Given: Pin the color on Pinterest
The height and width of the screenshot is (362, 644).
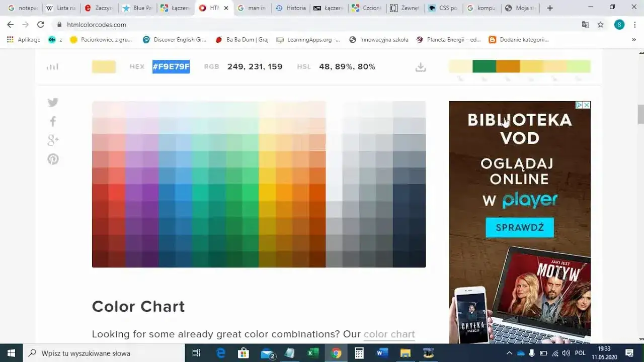Looking at the screenshot, I should tap(52, 159).
